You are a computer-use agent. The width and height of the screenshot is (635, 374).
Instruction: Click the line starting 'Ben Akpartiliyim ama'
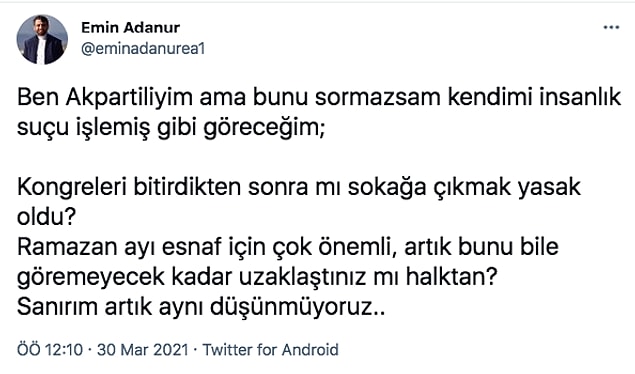319,98
